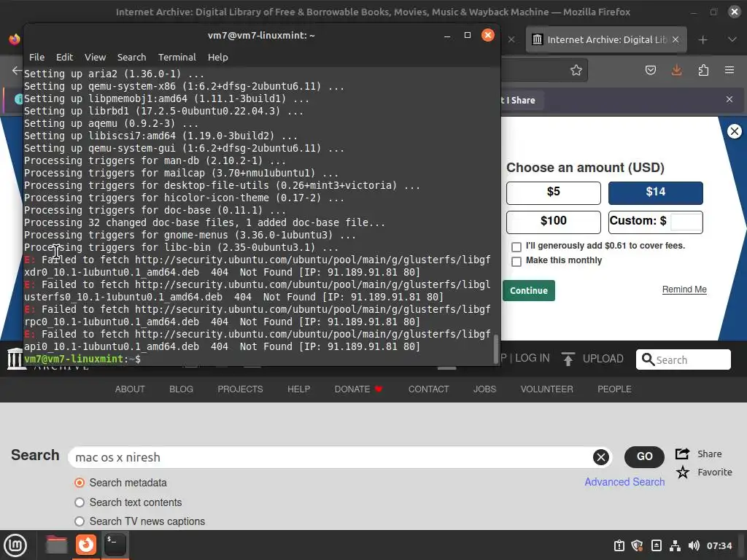Open the Edit menu in terminal

point(64,57)
